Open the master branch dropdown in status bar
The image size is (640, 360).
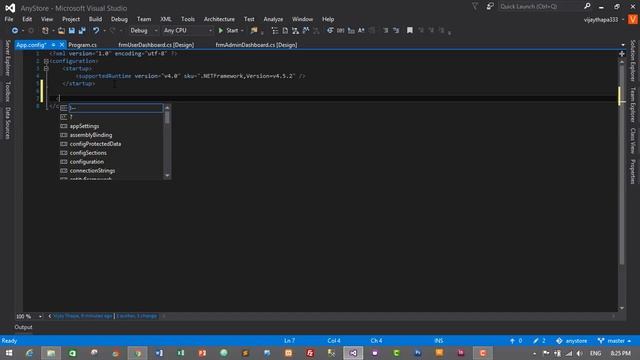tap(629, 341)
